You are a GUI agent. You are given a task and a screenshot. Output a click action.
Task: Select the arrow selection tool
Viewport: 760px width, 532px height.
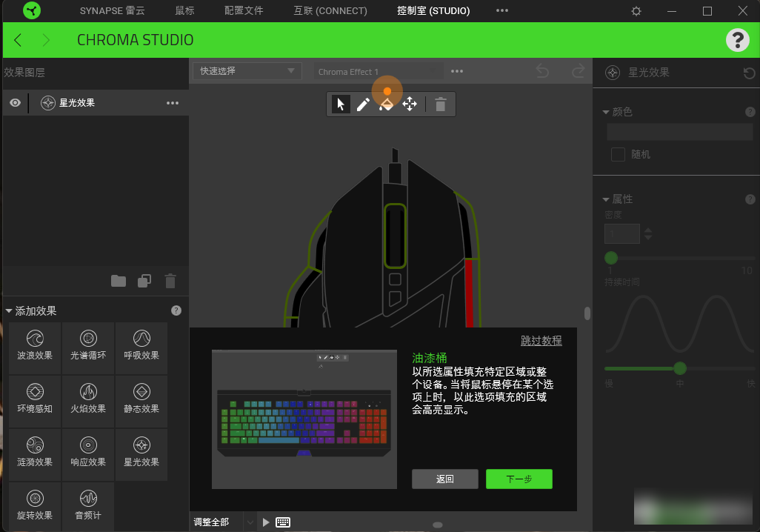(341, 104)
